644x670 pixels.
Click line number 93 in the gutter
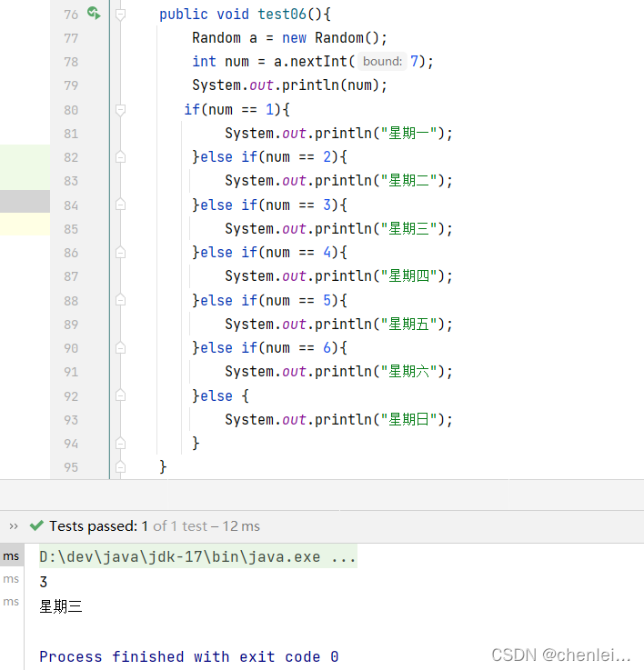[x=71, y=420]
